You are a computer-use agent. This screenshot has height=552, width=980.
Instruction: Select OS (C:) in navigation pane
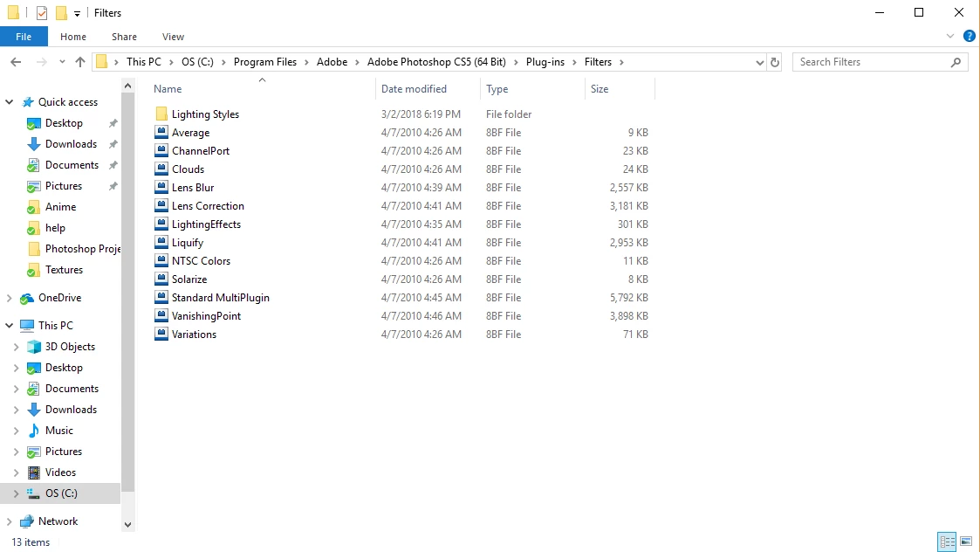coord(61,493)
